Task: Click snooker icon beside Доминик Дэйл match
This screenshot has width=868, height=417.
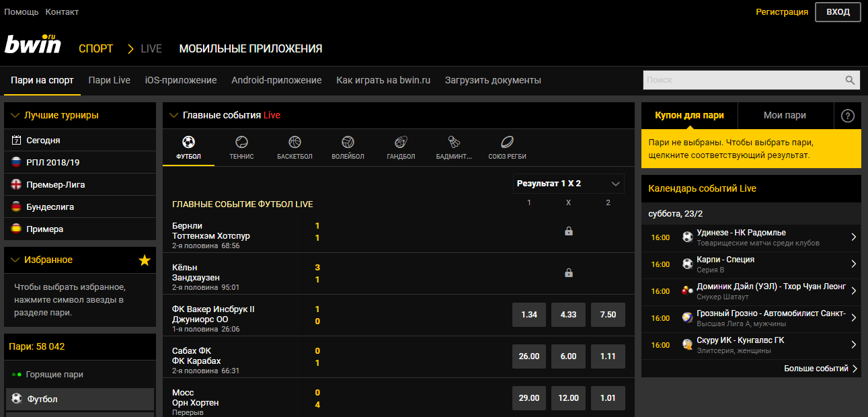Action: [x=687, y=291]
